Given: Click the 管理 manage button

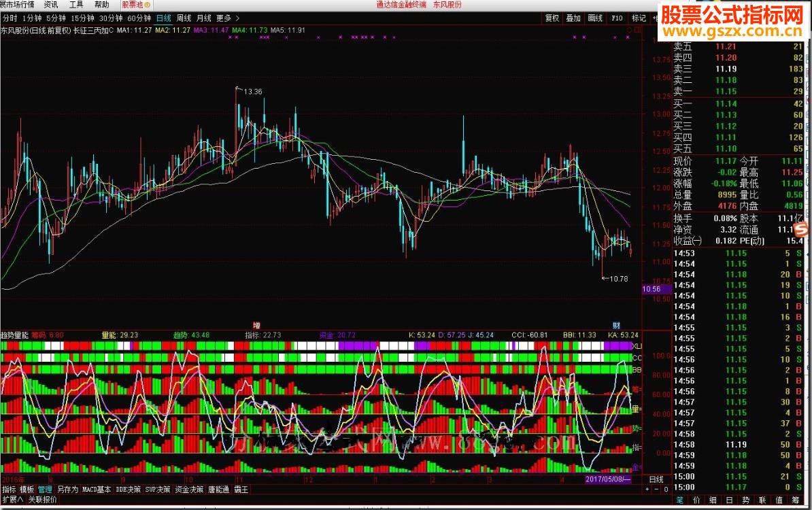Looking at the screenshot, I should [x=45, y=490].
